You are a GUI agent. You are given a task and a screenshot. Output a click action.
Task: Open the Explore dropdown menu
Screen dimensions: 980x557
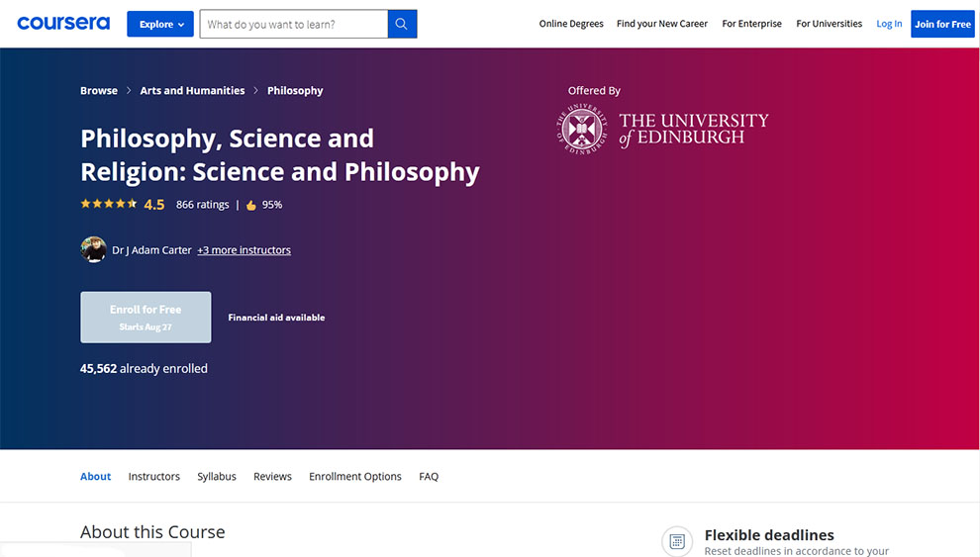(x=160, y=24)
